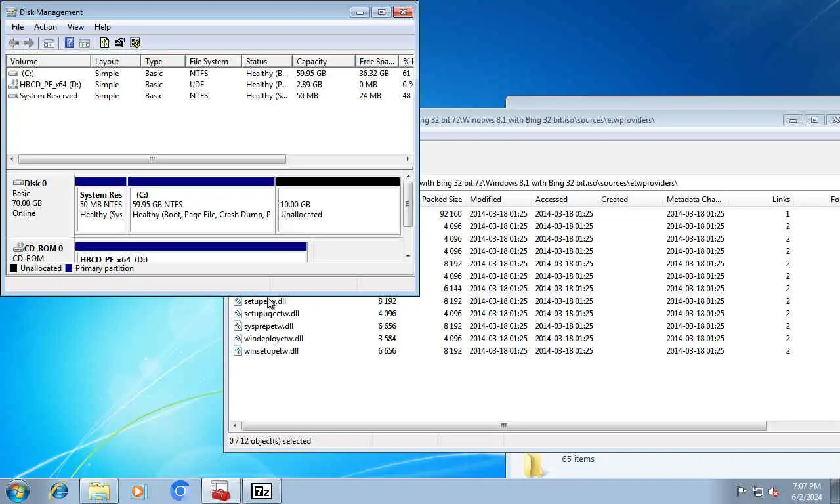Open the Action menu
The image size is (840, 504).
click(45, 27)
